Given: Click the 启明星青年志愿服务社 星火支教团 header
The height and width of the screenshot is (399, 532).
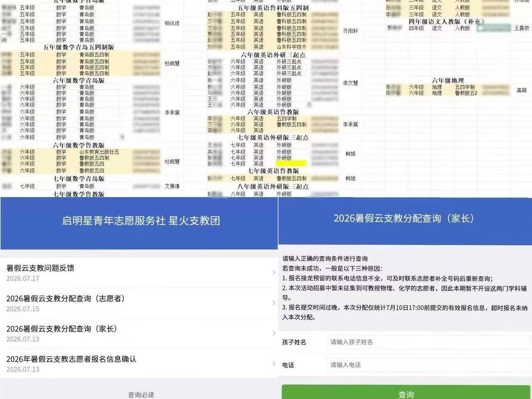Looking at the screenshot, I should (x=141, y=221).
